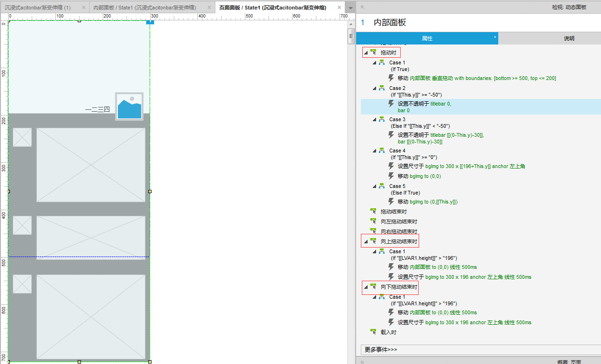
Task: Open the page tabs list dropdown arrow
Action: pos(350,8)
